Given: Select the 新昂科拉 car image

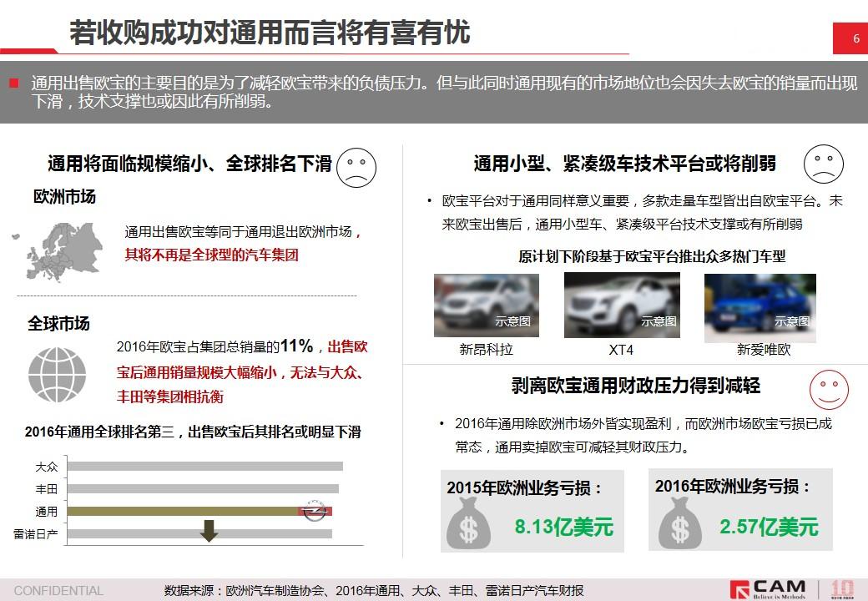Looking at the screenshot, I should click(486, 306).
